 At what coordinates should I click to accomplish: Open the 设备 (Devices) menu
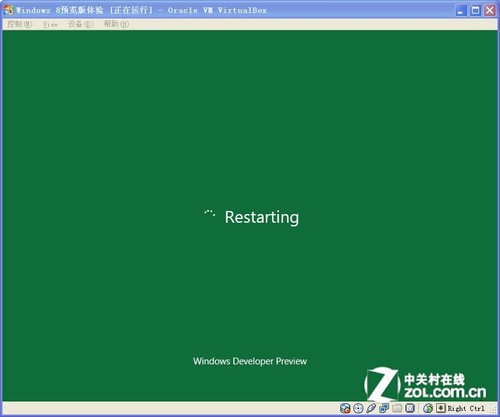[x=80, y=24]
